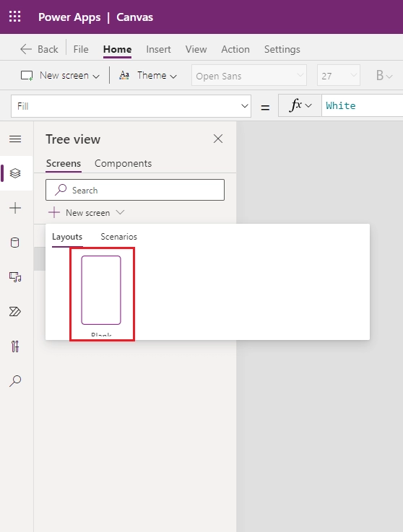Image resolution: width=403 pixels, height=532 pixels.
Task: Open the font size 27 dropdown
Action: click(x=339, y=75)
